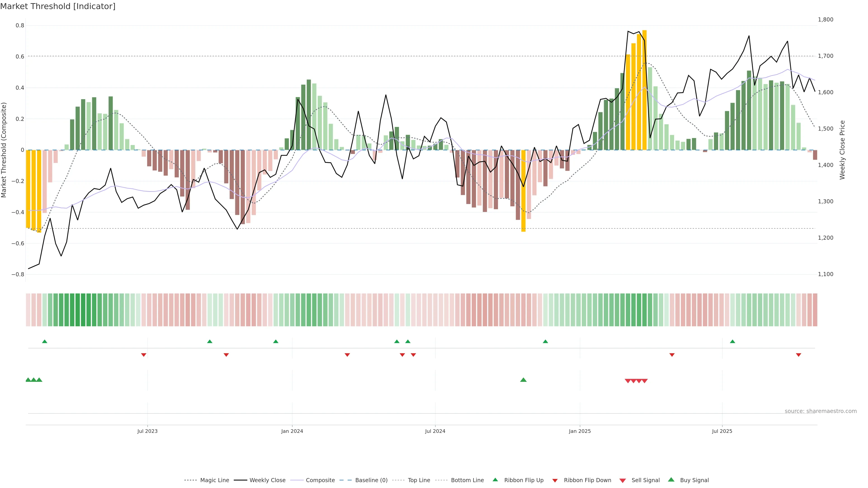Click the final red ribbon flip down marker

pyautogui.click(x=798, y=355)
